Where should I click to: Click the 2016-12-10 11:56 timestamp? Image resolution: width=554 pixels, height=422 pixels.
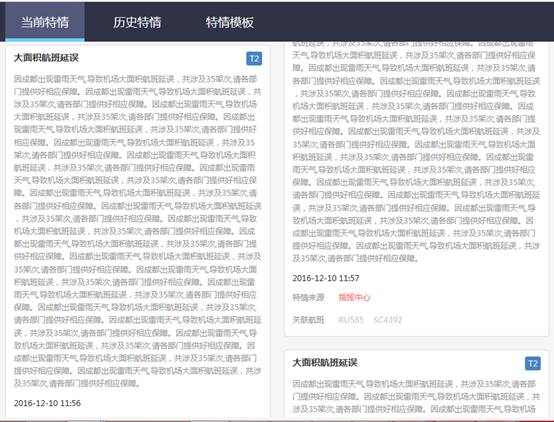[47, 403]
